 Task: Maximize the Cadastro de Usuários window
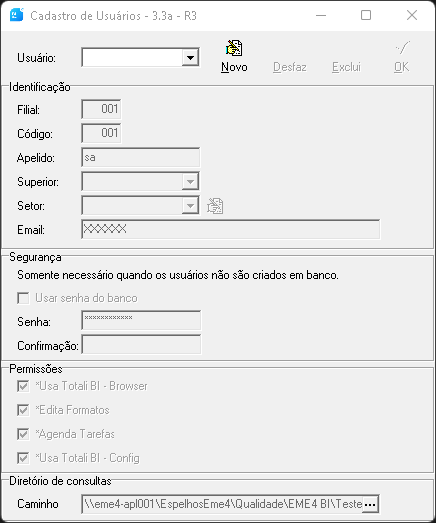[366, 15]
